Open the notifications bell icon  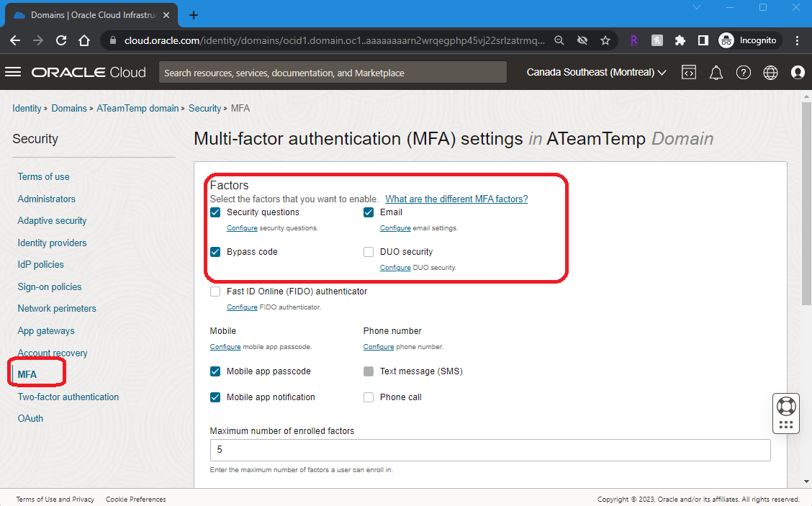pos(716,73)
